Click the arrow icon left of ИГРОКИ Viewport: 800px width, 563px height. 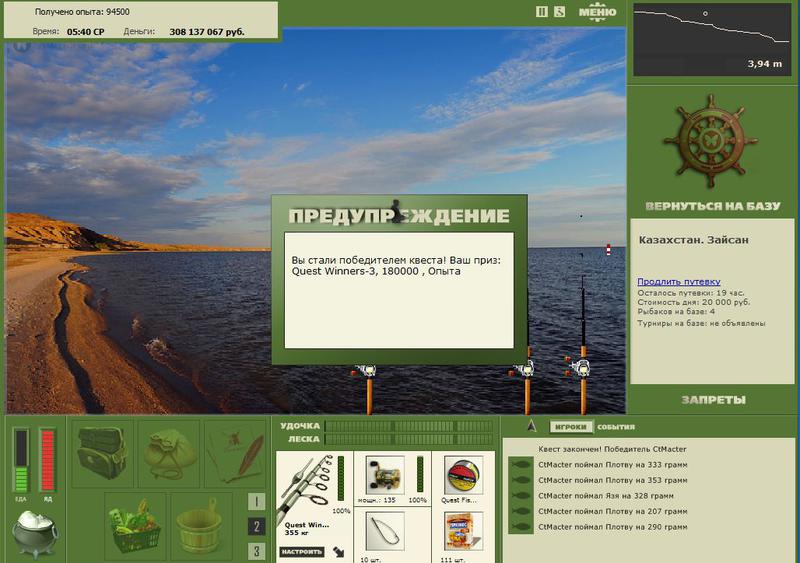[532, 426]
